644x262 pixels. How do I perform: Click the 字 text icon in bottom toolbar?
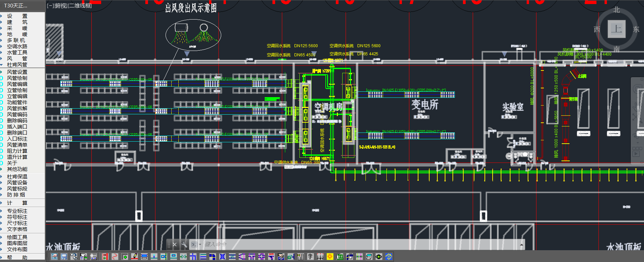(310, 257)
